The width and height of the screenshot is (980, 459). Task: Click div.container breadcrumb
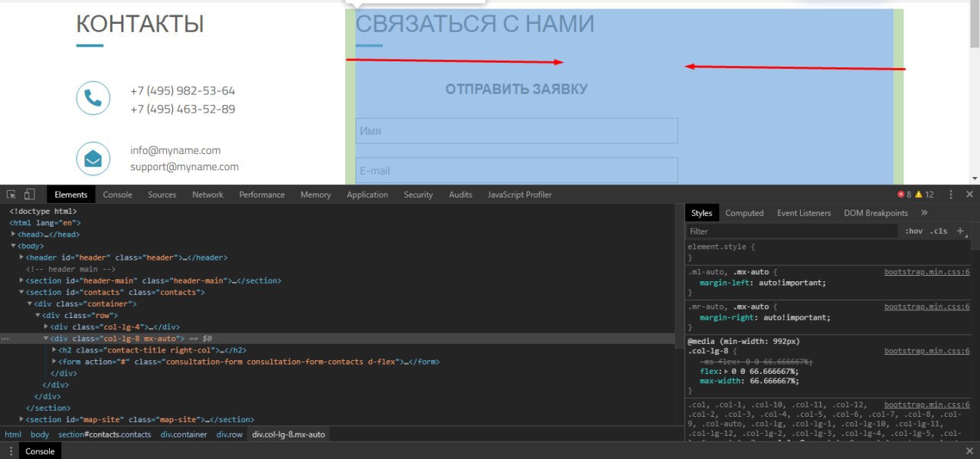pyautogui.click(x=184, y=434)
